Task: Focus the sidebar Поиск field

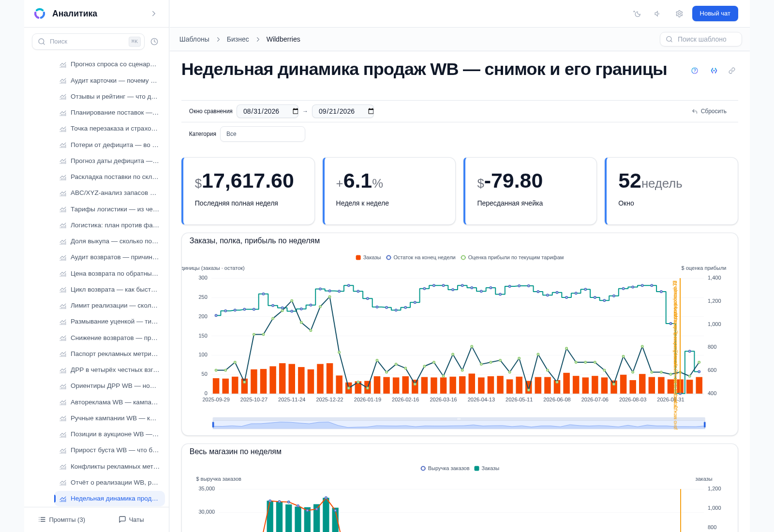Action: [88, 42]
